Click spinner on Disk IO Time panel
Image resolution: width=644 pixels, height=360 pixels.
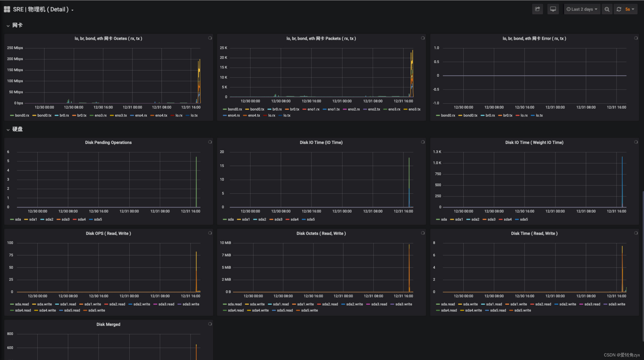coord(423,142)
